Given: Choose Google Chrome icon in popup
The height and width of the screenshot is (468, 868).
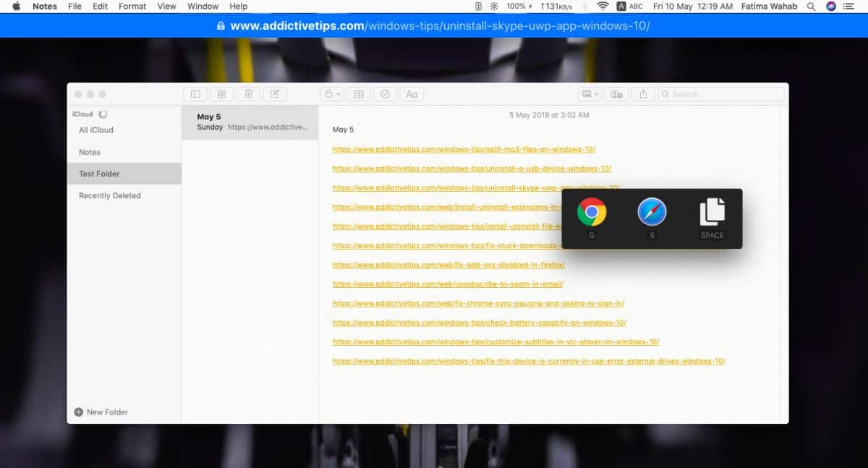Looking at the screenshot, I should click(x=592, y=213).
